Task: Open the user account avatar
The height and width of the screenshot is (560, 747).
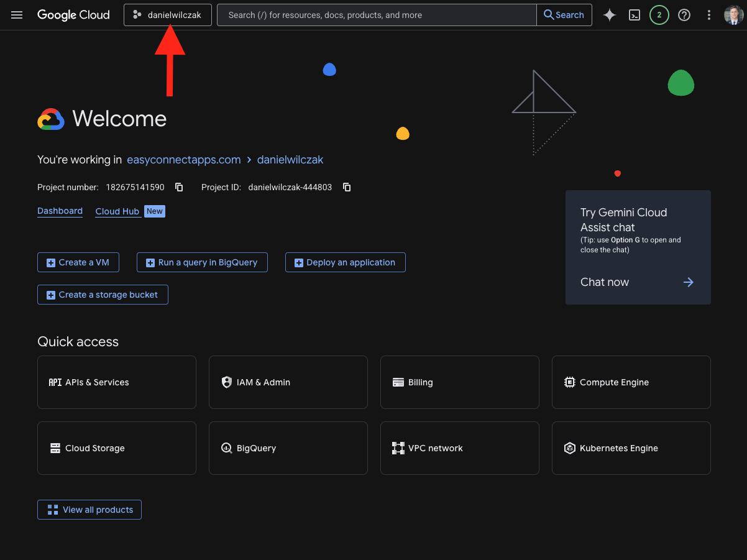Action: click(x=733, y=15)
